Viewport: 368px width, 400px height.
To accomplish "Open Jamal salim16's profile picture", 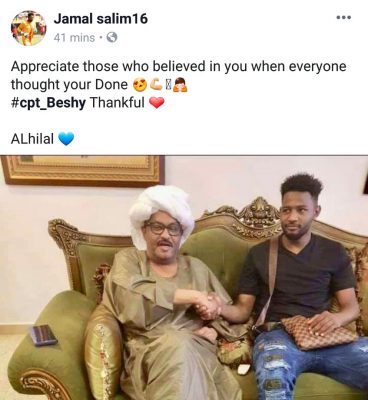I will click(x=28, y=28).
